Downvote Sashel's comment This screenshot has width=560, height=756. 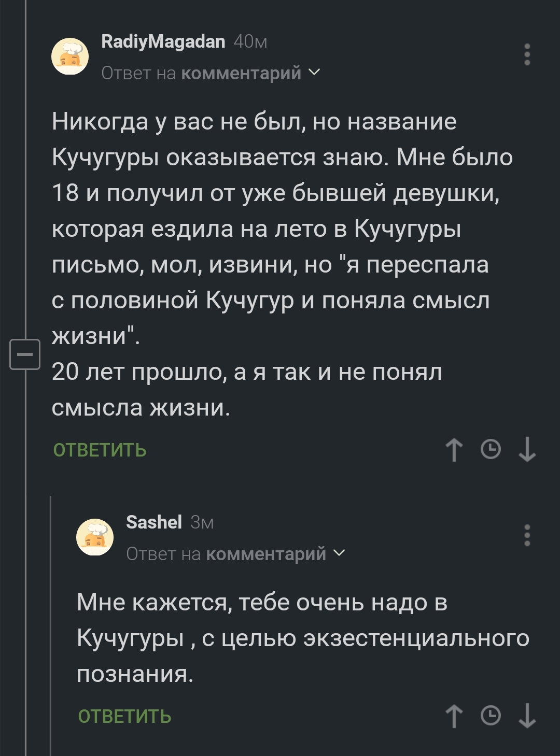(x=527, y=716)
